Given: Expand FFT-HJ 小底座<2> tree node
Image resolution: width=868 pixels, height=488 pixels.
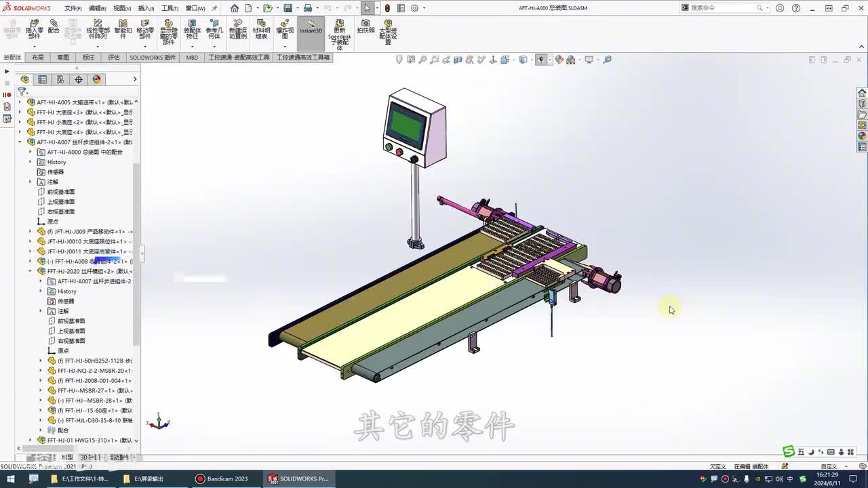Looking at the screenshot, I should [x=20, y=122].
